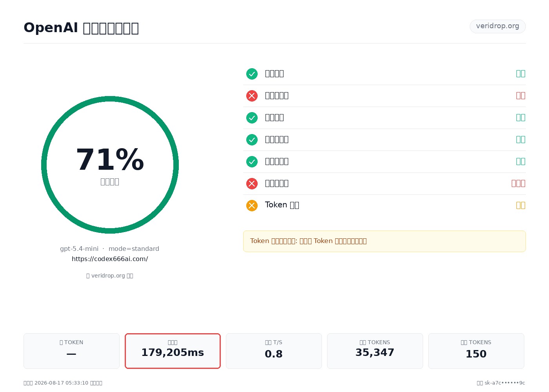Select the 0.8 T/S speed card
This screenshot has width=549, height=392.
tap(274, 351)
